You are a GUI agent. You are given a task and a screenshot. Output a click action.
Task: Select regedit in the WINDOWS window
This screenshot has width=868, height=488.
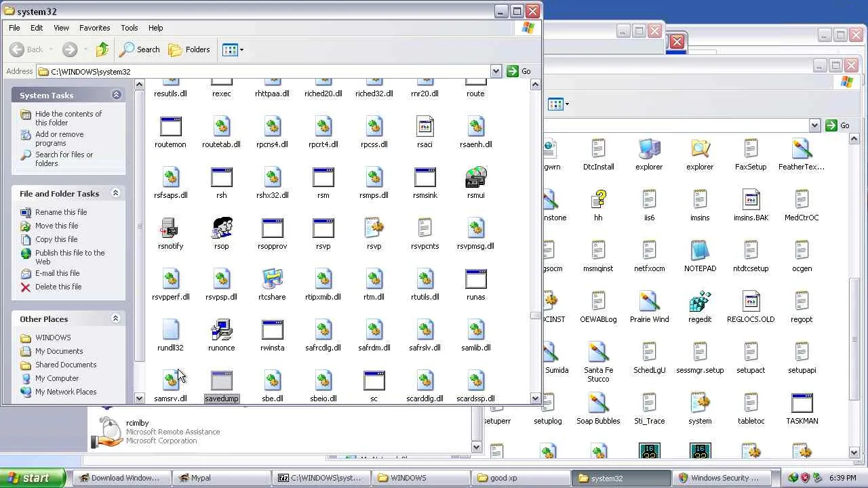pyautogui.click(x=700, y=302)
